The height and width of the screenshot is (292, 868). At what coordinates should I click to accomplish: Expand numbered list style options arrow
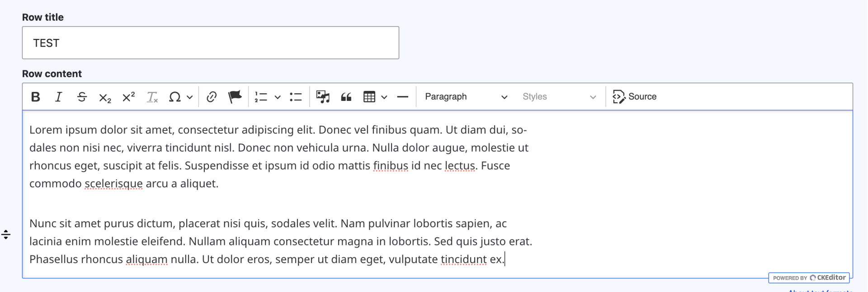[x=278, y=97]
